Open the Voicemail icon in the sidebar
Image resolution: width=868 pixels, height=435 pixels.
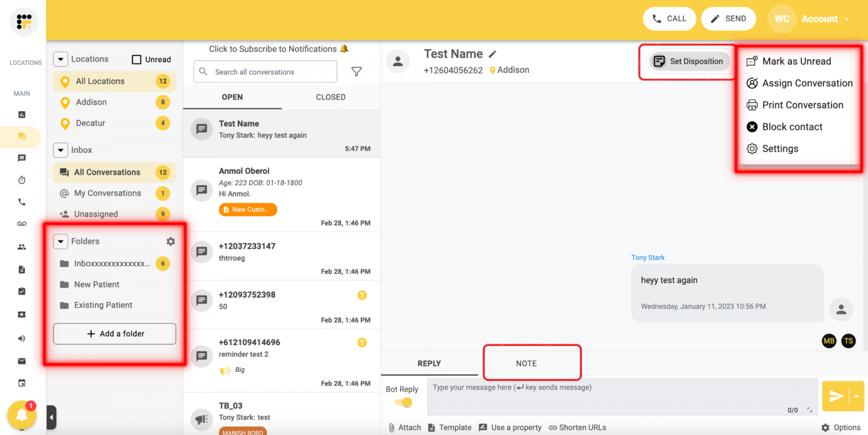click(x=21, y=223)
